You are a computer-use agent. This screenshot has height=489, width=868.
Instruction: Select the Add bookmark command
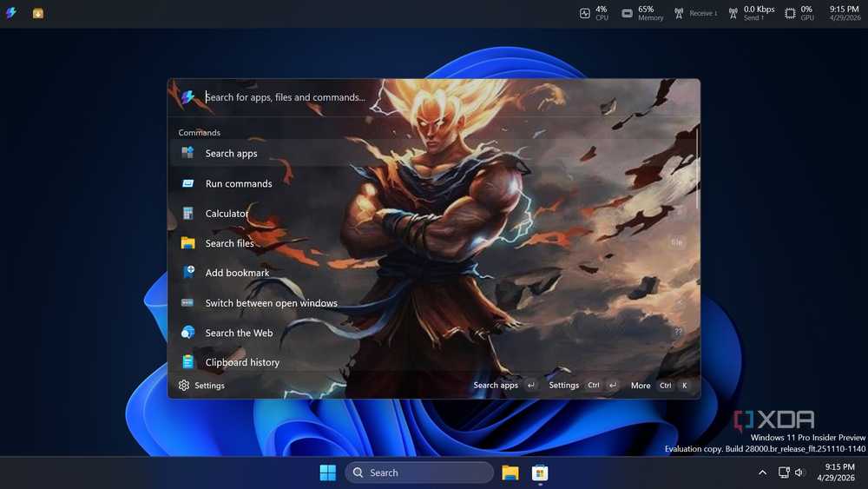(x=433, y=273)
